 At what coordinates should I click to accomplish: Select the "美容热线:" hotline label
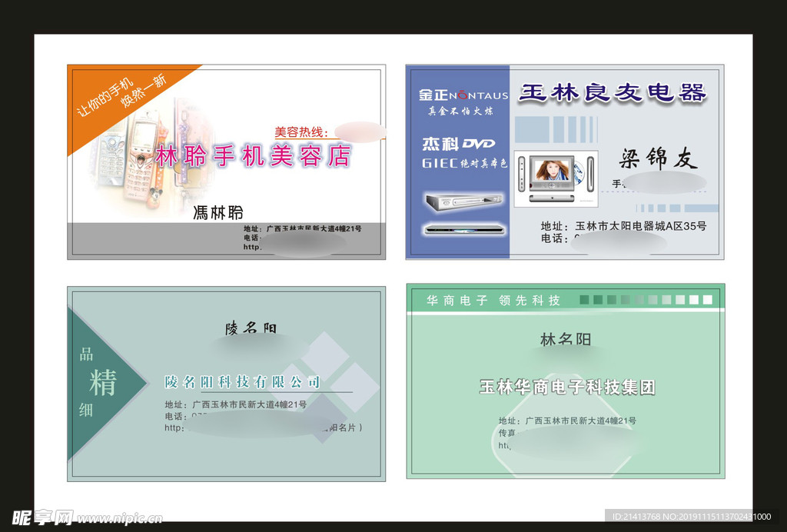tap(301, 132)
